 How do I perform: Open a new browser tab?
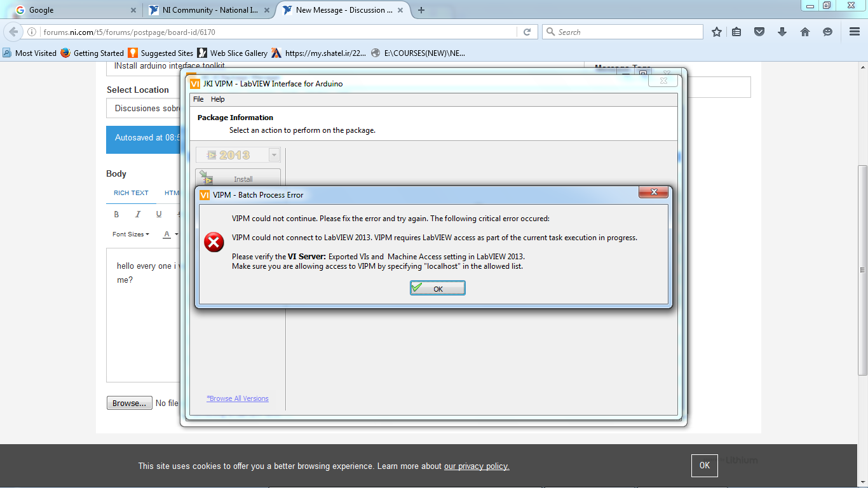click(421, 10)
